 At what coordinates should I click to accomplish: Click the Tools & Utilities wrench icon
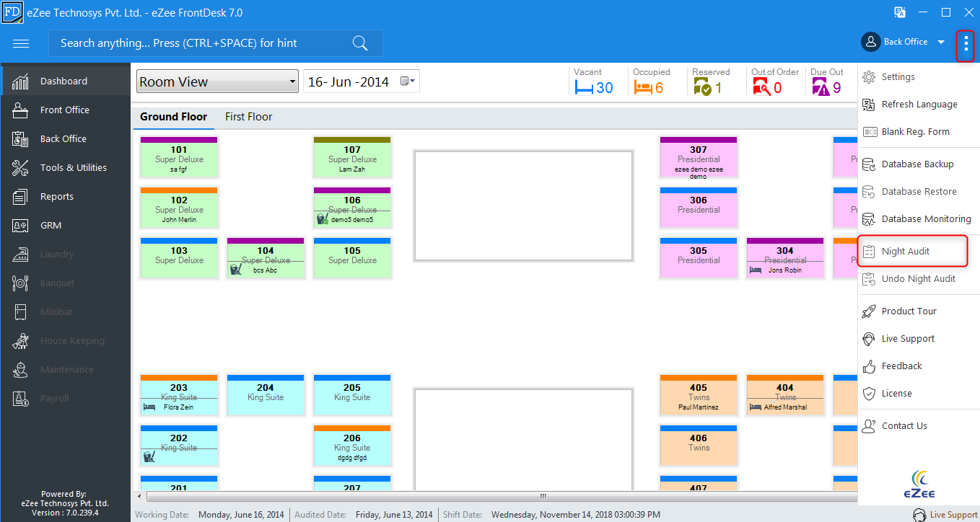tap(20, 167)
